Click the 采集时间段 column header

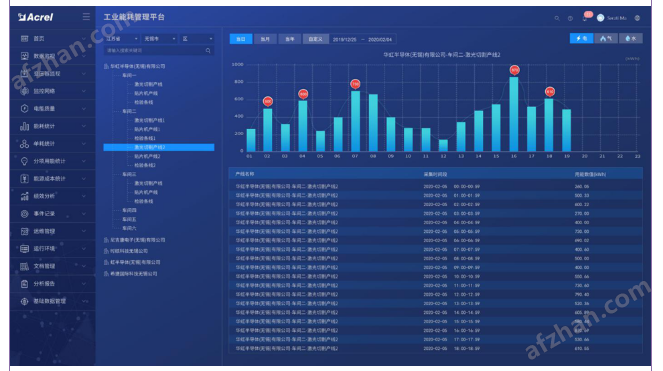tap(436, 174)
